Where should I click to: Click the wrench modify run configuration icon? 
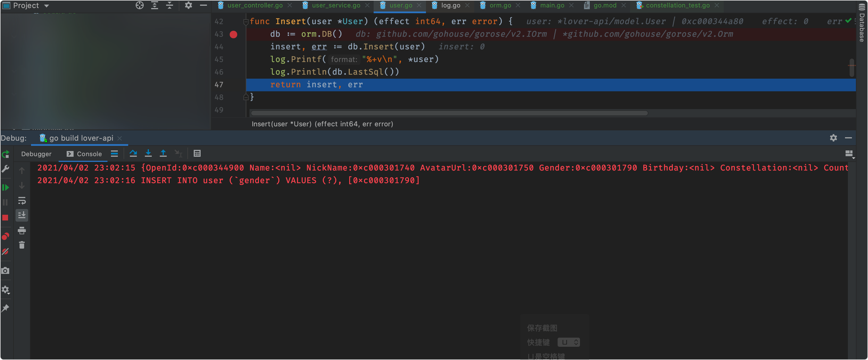5,169
